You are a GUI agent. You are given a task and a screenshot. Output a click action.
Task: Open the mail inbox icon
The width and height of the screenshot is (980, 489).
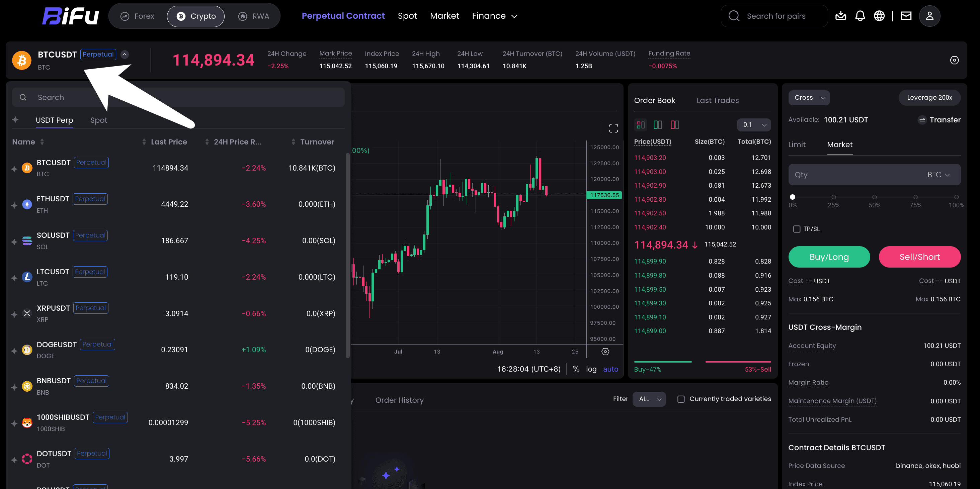click(x=906, y=16)
